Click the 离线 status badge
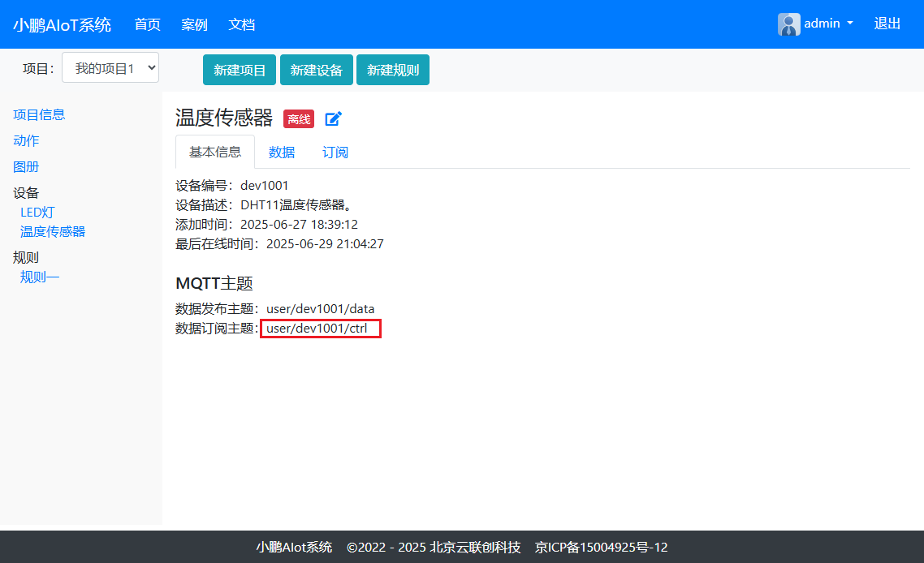Image resolution: width=924 pixels, height=563 pixels. [x=299, y=119]
